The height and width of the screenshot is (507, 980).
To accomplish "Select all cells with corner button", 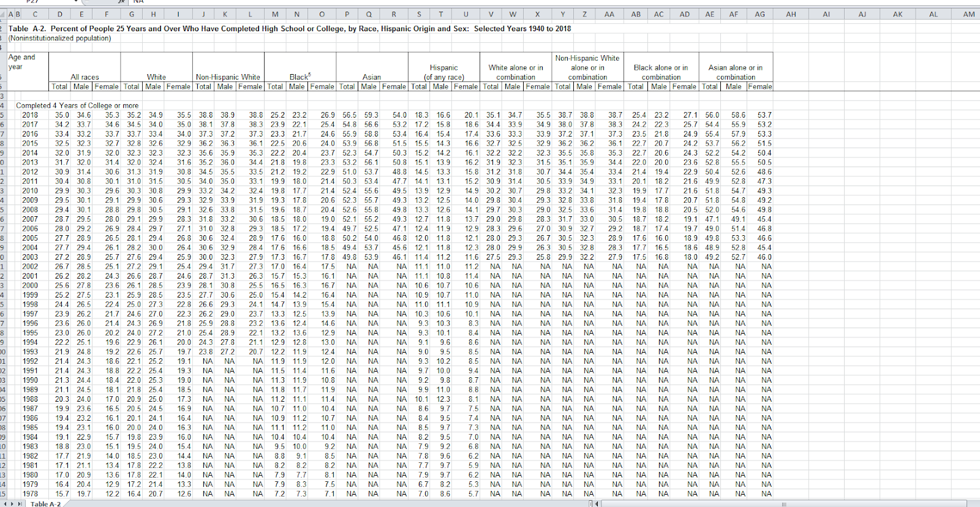I will pyautogui.click(x=3, y=14).
